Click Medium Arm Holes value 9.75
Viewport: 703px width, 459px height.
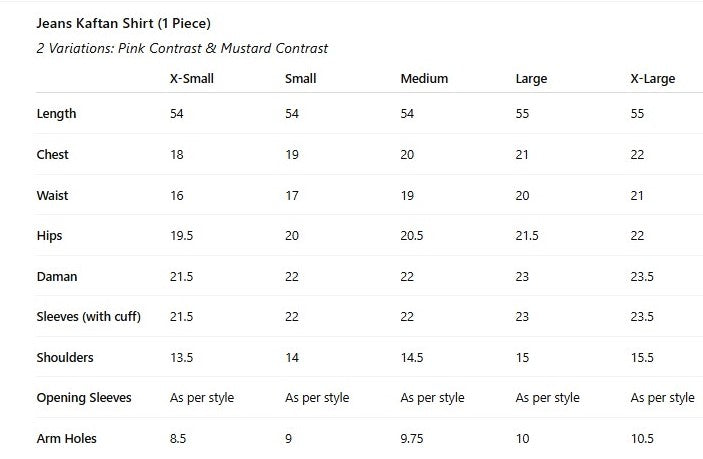pyautogui.click(x=415, y=439)
